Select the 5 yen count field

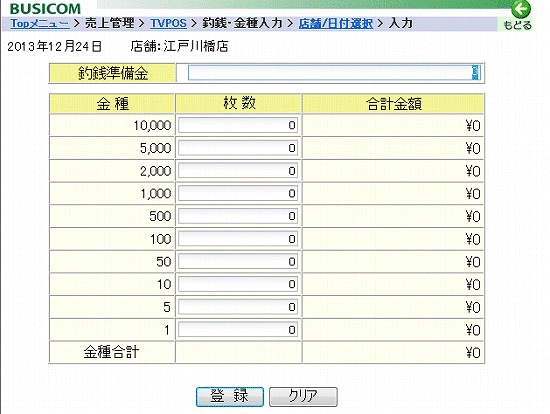click(238, 307)
